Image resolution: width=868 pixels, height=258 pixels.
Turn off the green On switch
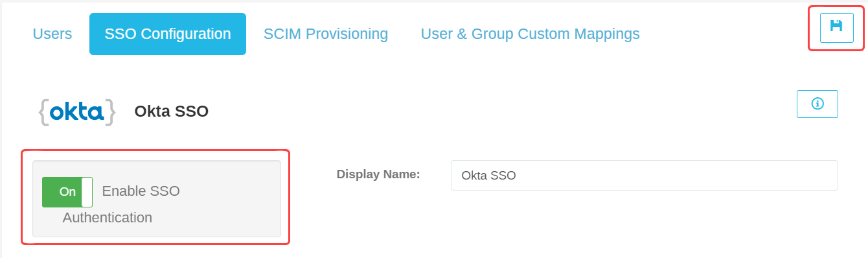(x=67, y=192)
